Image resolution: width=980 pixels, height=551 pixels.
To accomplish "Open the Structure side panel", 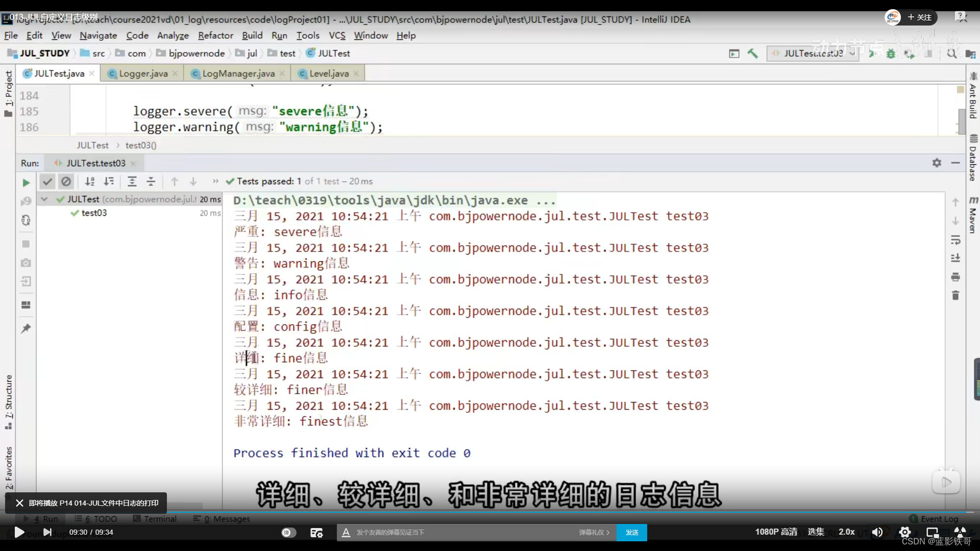I will pyautogui.click(x=9, y=402).
